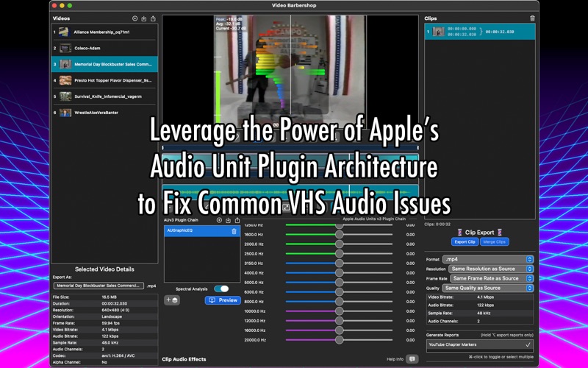The width and height of the screenshot is (588, 368).
Task: Share the video list via Videos share icon
Action: (153, 18)
